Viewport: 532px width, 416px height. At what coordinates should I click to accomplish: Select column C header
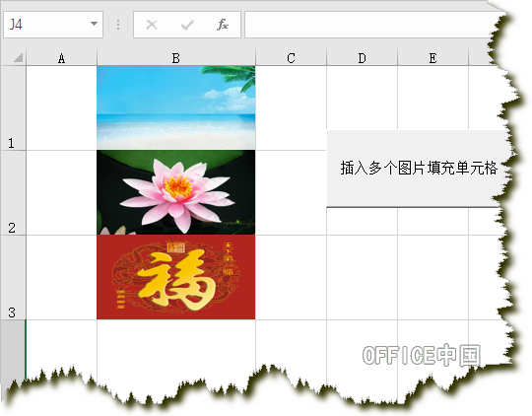point(291,58)
